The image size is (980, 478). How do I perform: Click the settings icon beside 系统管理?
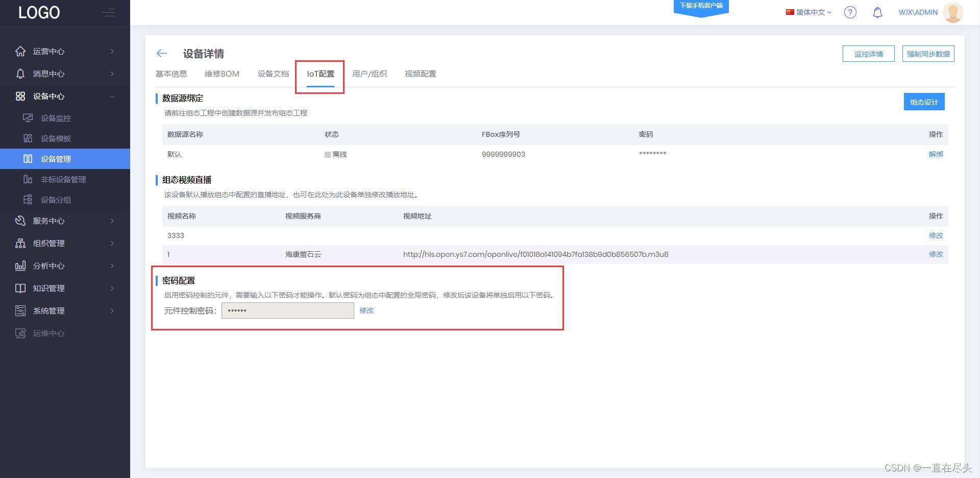[x=20, y=310]
